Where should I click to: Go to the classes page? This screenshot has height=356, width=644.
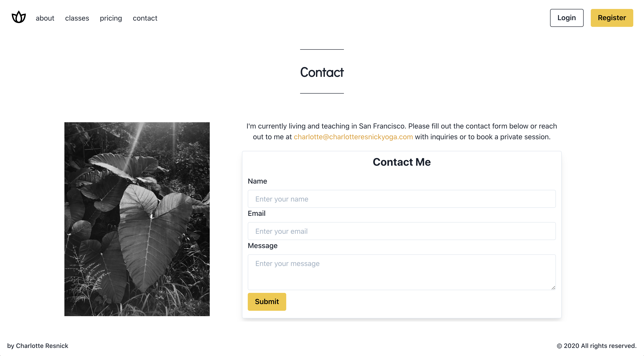77,18
